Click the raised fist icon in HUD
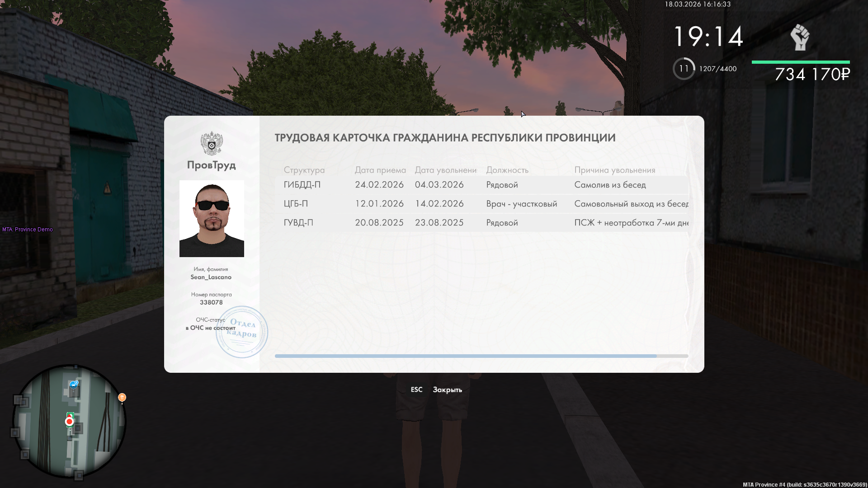868x488 pixels. pyautogui.click(x=800, y=37)
